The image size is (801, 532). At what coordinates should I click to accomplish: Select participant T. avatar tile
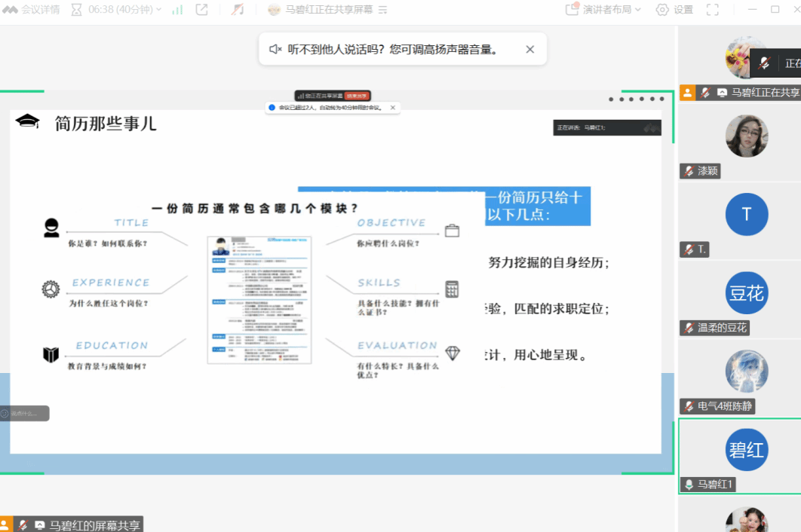[746, 214]
